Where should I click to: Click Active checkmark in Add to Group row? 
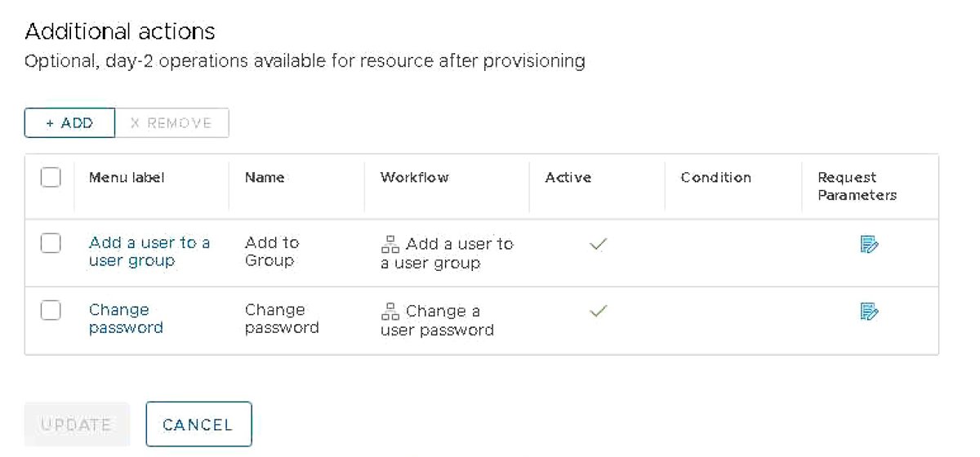[598, 244]
